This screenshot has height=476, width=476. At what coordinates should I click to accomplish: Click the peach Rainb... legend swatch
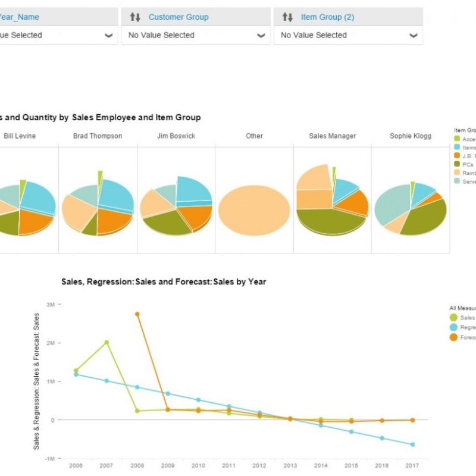click(457, 173)
